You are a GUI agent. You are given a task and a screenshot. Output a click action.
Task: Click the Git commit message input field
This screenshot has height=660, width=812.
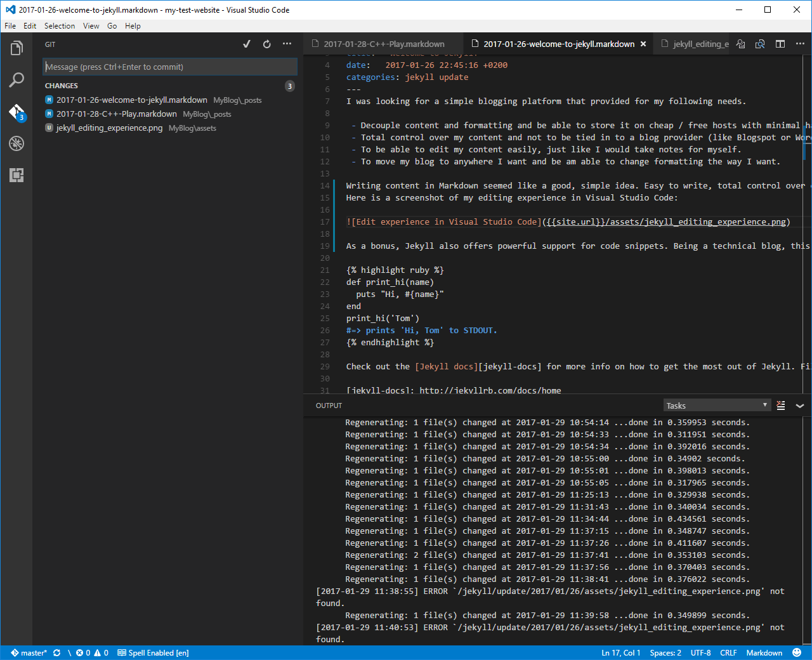(170, 67)
